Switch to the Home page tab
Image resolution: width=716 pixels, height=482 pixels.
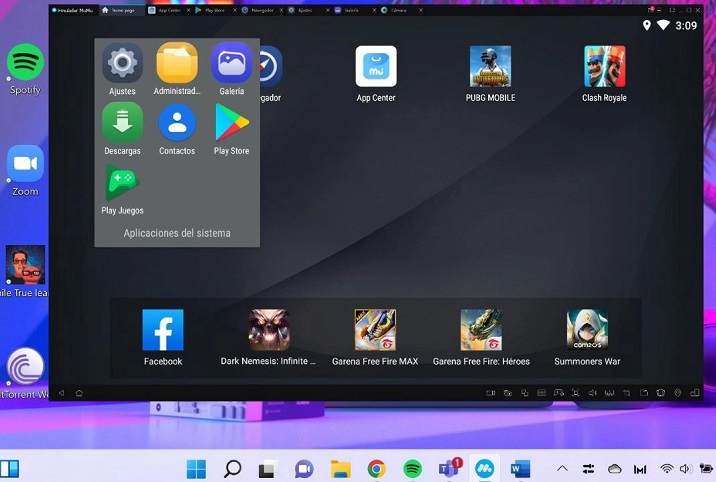120,10
